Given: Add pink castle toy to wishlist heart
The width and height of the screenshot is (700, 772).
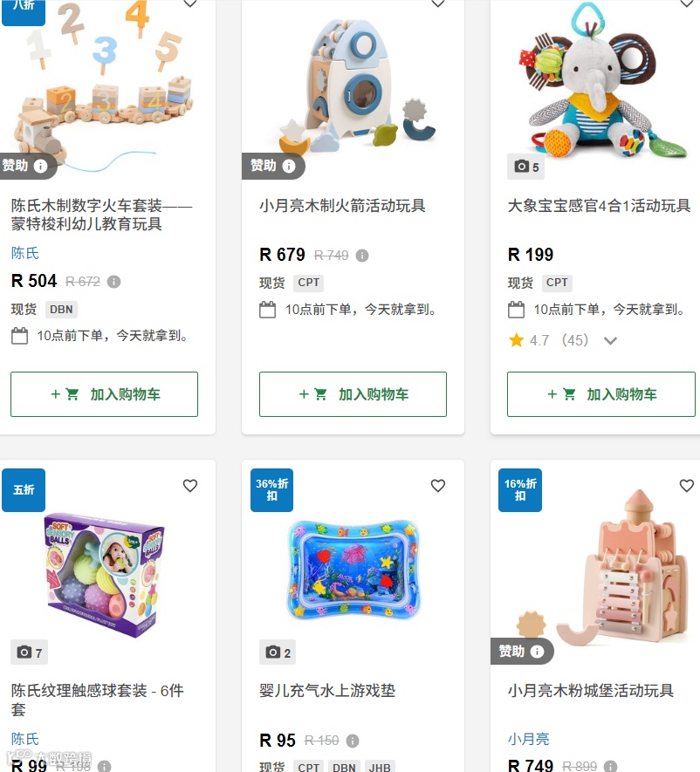Looking at the screenshot, I should 687,486.
